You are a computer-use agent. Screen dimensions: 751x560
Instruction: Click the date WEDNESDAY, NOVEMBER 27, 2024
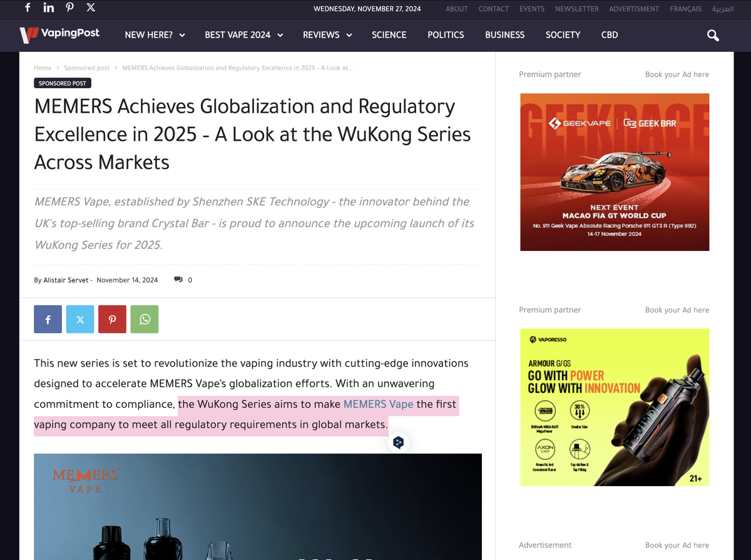point(367,9)
